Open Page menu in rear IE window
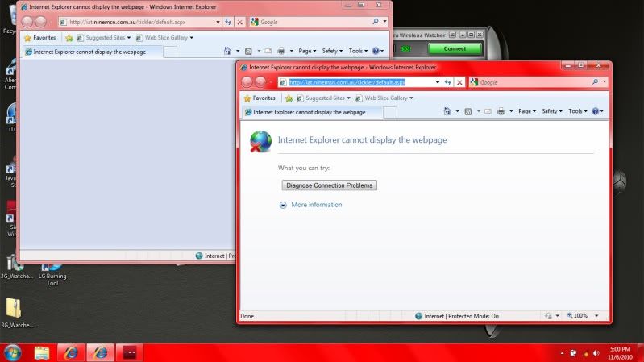 point(307,51)
